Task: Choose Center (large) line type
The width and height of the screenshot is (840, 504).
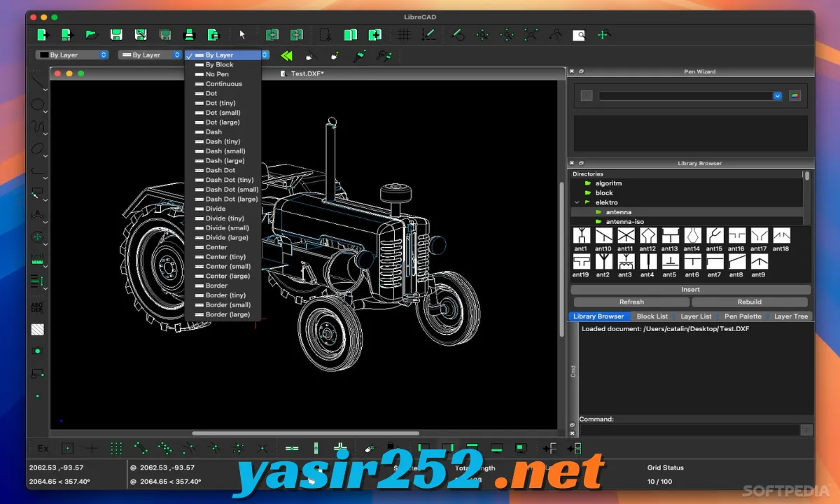Action: pyautogui.click(x=223, y=276)
